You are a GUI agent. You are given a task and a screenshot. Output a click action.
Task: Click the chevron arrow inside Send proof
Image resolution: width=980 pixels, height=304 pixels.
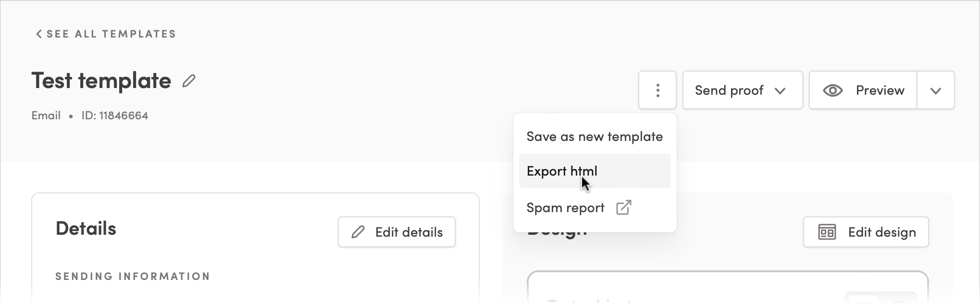780,91
